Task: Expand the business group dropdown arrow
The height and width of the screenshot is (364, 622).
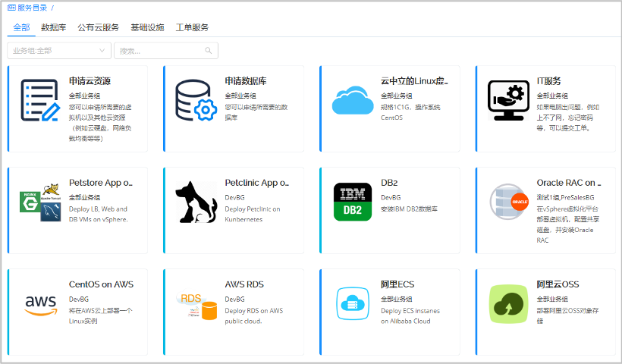Action: (102, 50)
